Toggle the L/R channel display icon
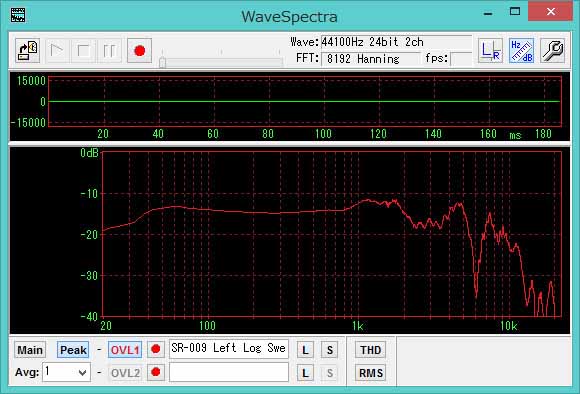Viewport: 580px width, 394px height. (490, 51)
